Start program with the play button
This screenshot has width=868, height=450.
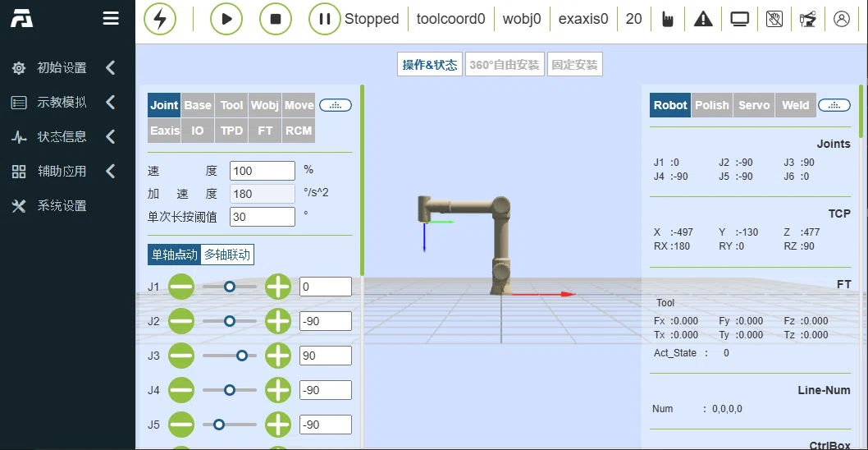pos(226,20)
